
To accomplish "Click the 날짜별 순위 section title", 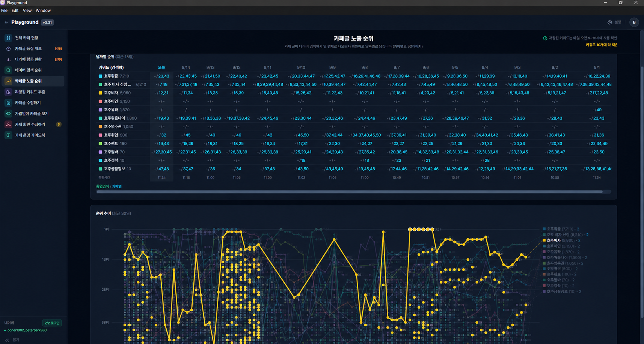I will pyautogui.click(x=105, y=57).
